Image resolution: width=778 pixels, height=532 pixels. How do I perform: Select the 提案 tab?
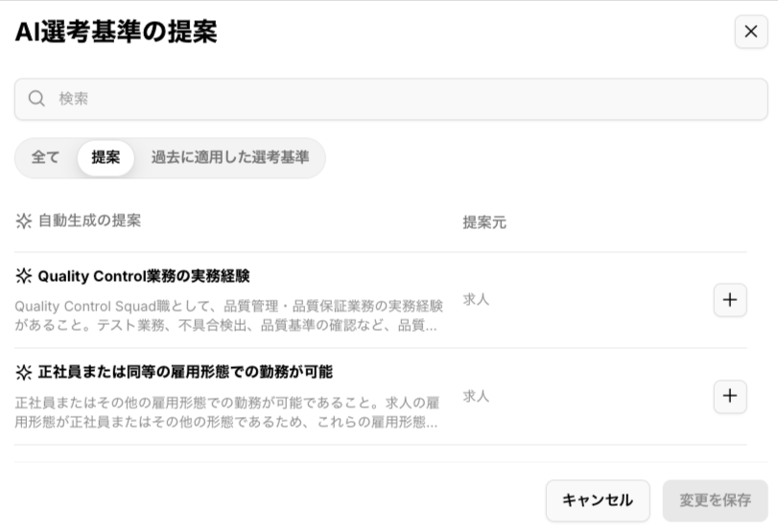coord(106,158)
